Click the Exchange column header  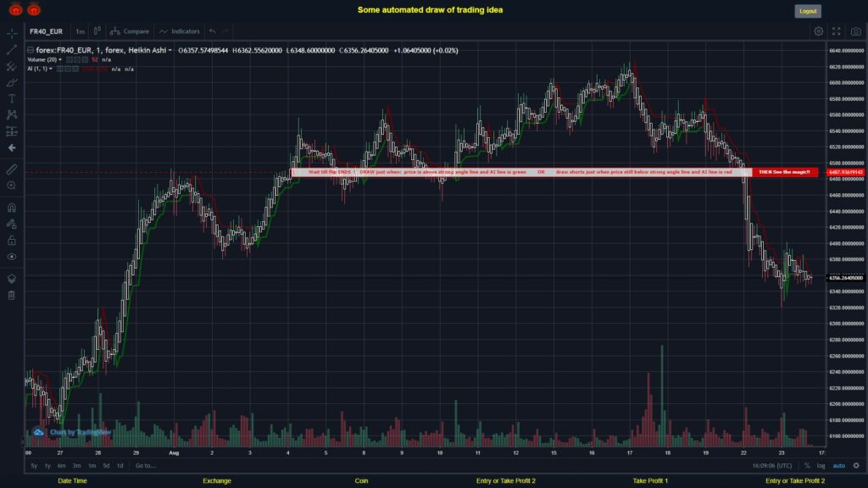click(x=216, y=481)
